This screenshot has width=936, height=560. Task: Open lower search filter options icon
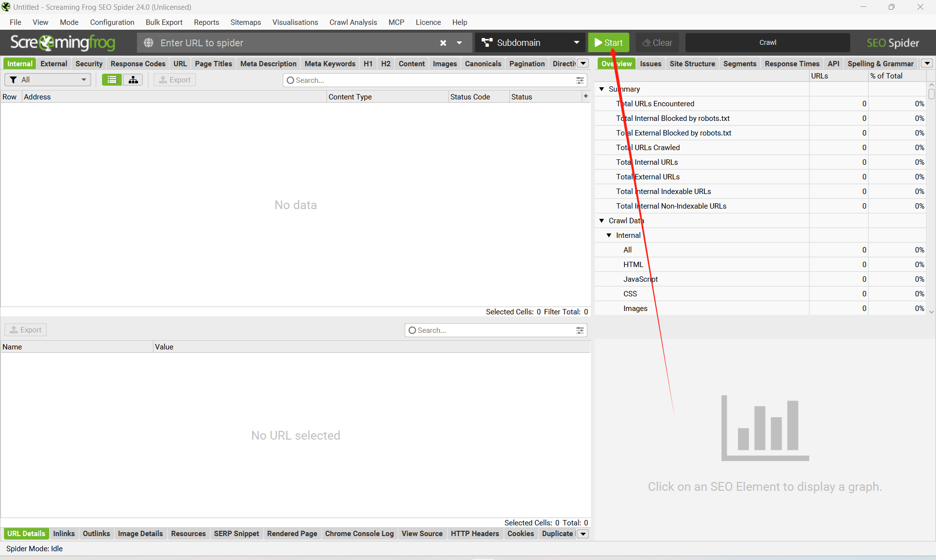point(580,330)
